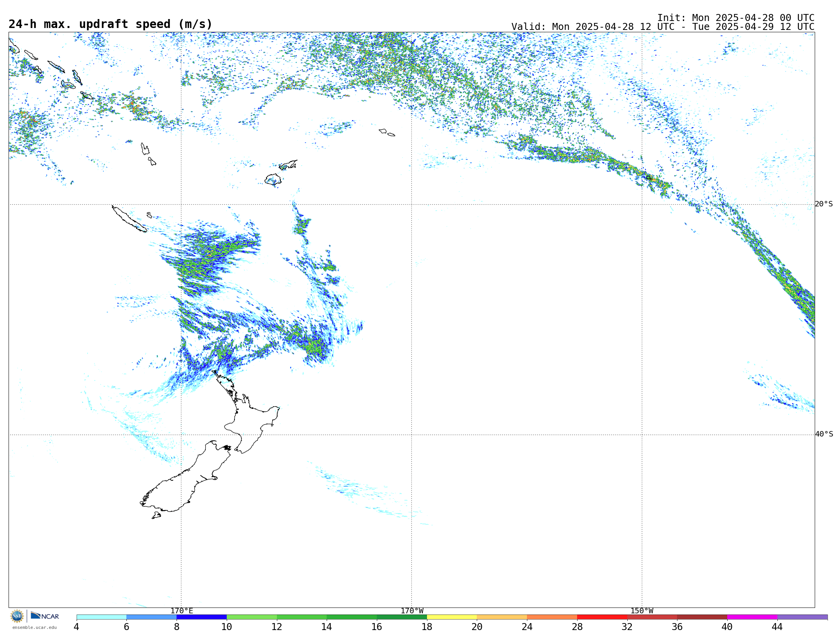Click the 170°E longitude label
This screenshot has height=632, width=840.
(182, 611)
